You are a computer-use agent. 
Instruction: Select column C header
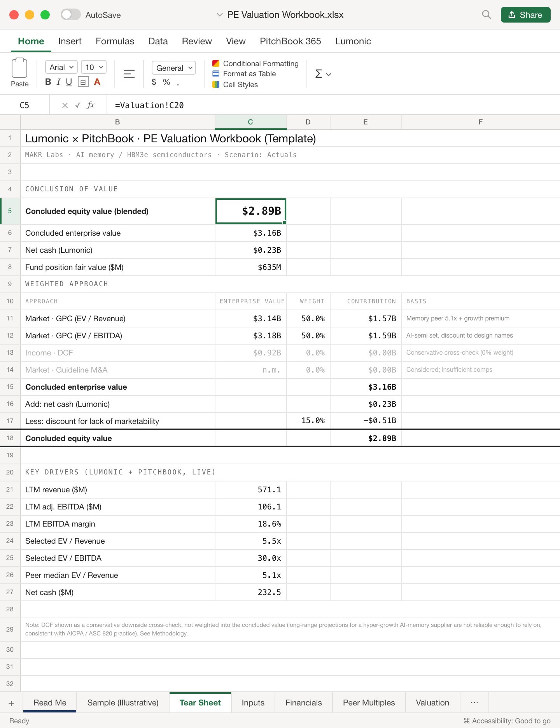pyautogui.click(x=250, y=122)
